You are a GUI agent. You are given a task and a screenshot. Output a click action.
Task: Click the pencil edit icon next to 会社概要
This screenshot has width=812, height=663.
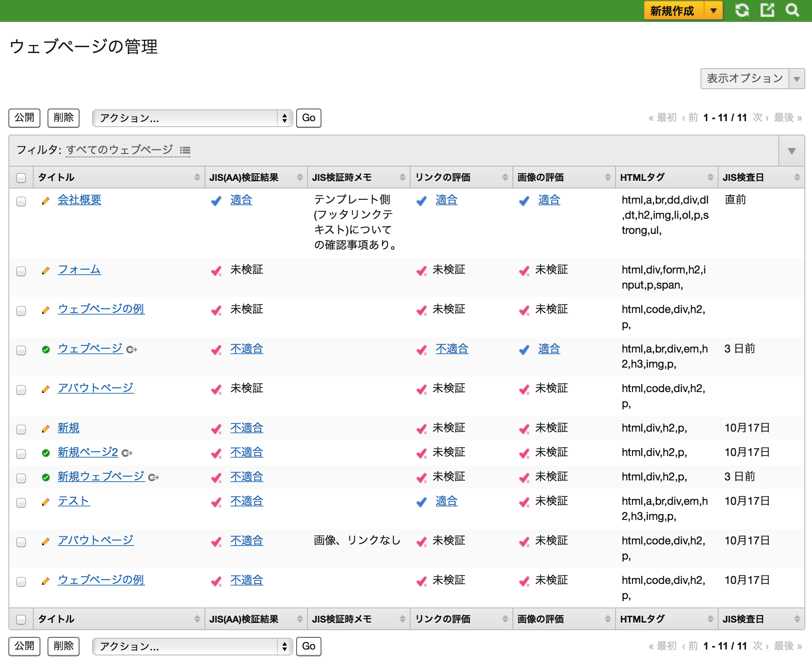46,201
